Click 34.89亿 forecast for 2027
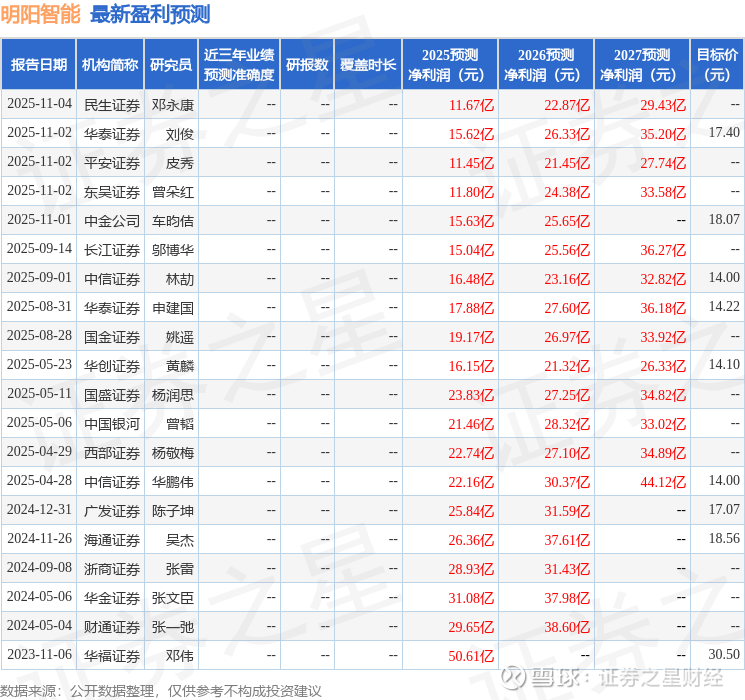745x700 pixels. (663, 453)
